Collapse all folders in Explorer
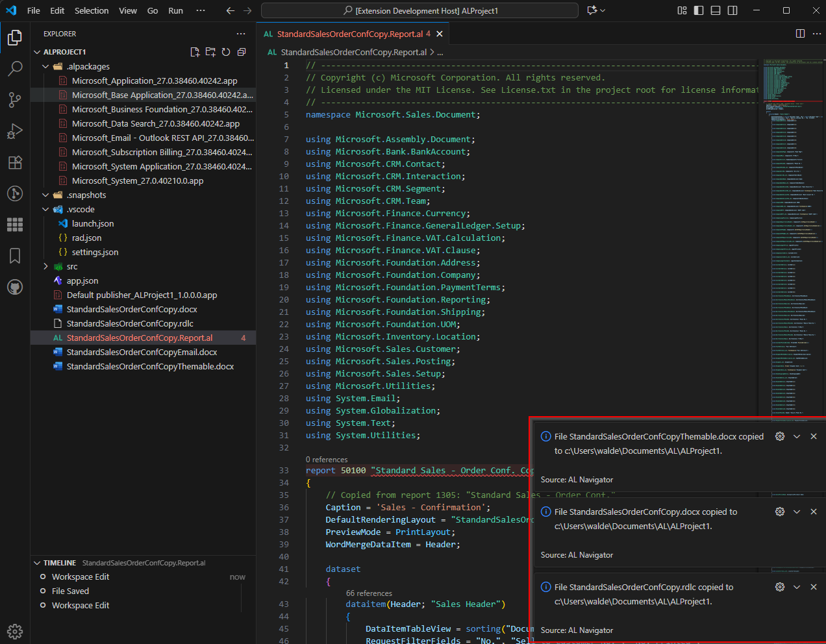Image resolution: width=826 pixels, height=644 pixels. [x=242, y=52]
